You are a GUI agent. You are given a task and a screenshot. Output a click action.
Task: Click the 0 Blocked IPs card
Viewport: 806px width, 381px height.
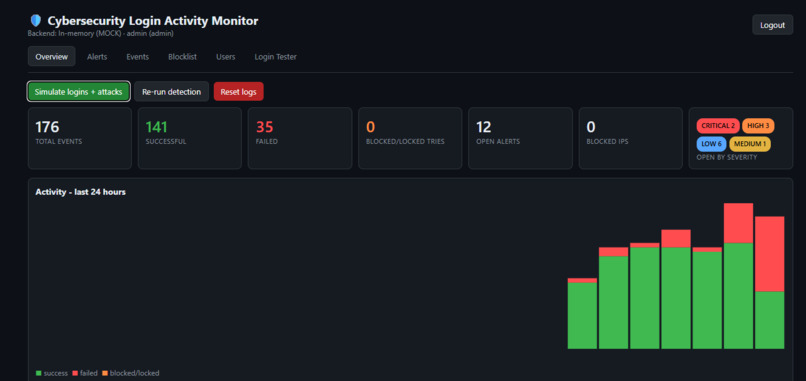(x=631, y=138)
